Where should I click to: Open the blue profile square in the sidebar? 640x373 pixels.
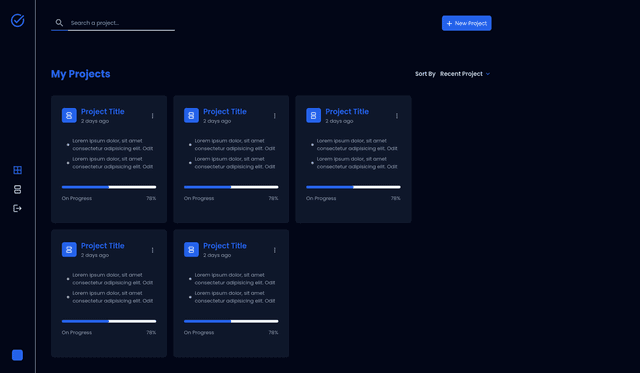click(x=18, y=355)
